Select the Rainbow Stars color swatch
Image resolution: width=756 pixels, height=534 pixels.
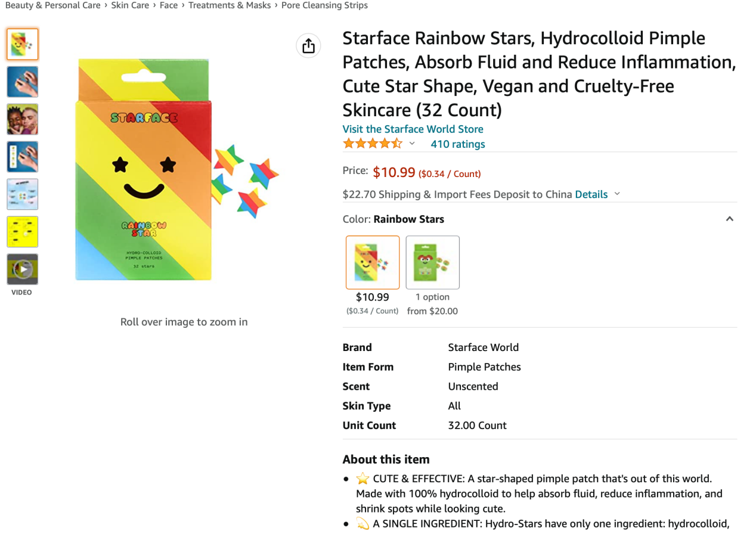pos(373,262)
